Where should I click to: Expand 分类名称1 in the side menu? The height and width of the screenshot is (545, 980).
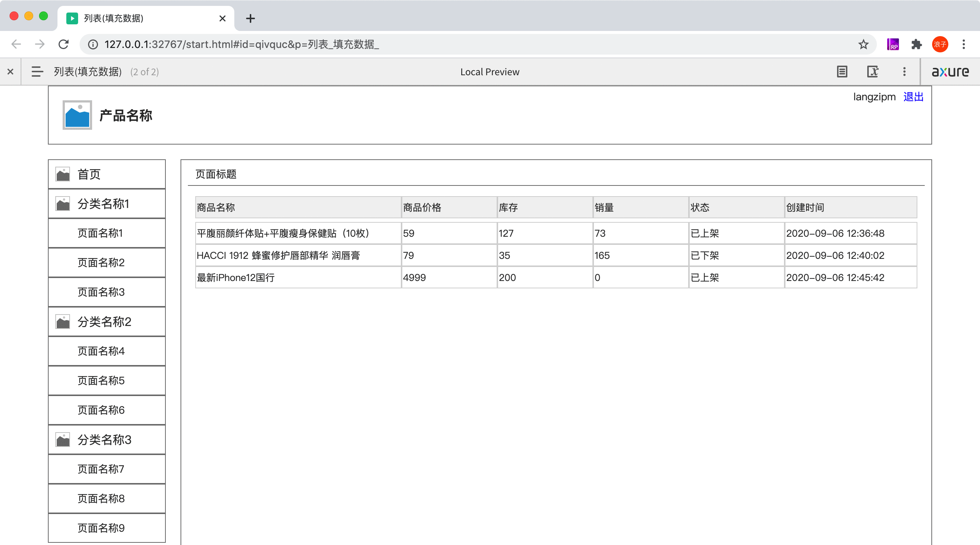pyautogui.click(x=107, y=204)
